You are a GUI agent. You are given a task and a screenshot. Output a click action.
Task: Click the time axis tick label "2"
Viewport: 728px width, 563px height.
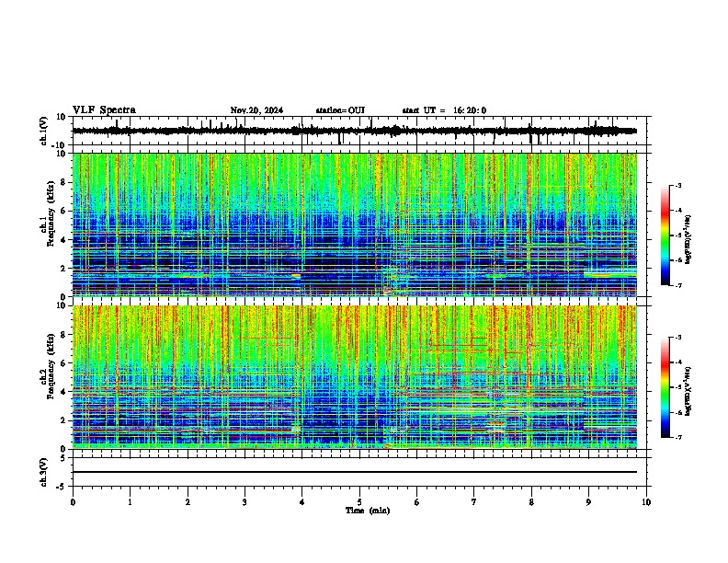[188, 502]
